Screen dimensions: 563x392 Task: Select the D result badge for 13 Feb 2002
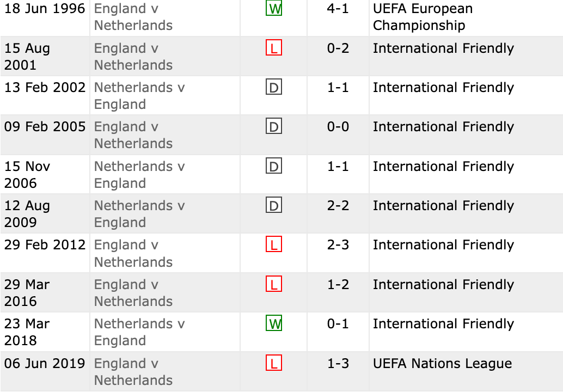274,88
